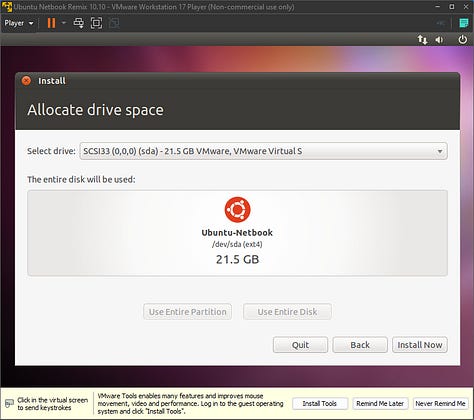Open the Ubuntu sound volume indicator
The height and width of the screenshot is (420, 474).
tap(439, 40)
